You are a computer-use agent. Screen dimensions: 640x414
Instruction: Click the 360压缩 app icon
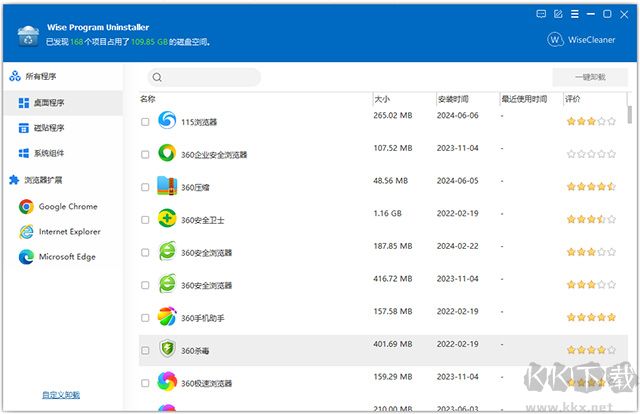[167, 185]
